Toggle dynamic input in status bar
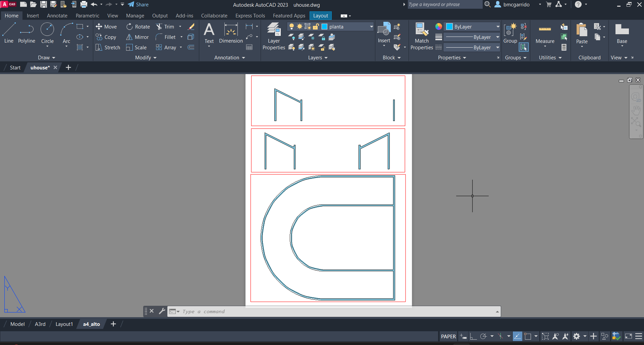644x345 pixels. [x=463, y=336]
